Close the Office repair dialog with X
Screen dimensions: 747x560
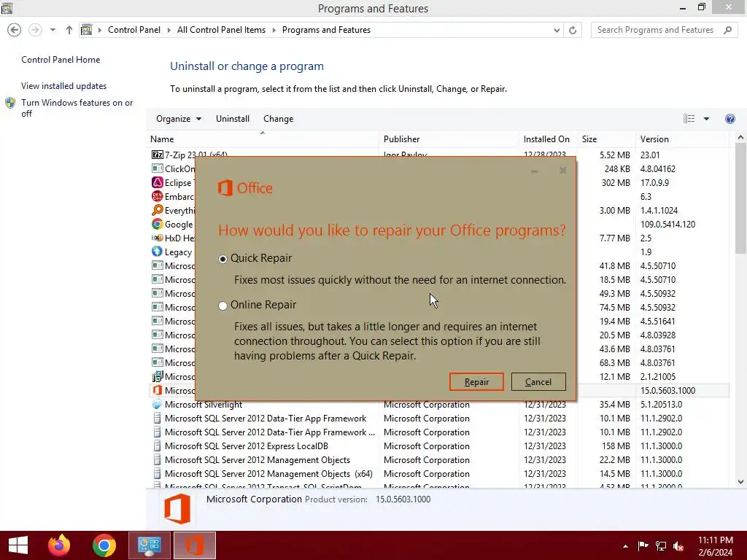coord(562,171)
